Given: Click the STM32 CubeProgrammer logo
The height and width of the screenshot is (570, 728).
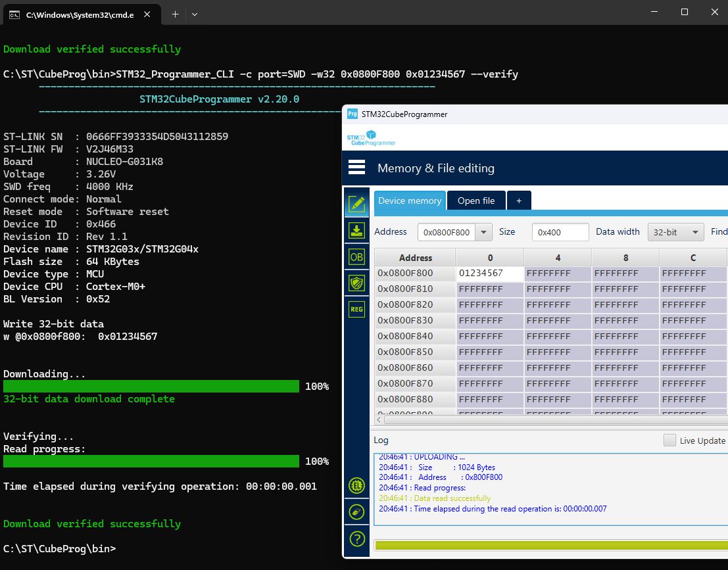Looking at the screenshot, I should 371,138.
